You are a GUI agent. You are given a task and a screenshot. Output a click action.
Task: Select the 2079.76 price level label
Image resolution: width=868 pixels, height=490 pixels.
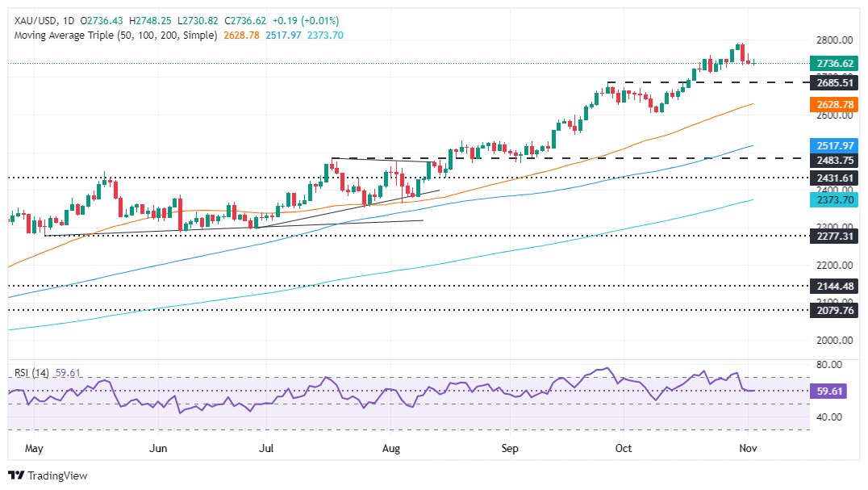[835, 310]
